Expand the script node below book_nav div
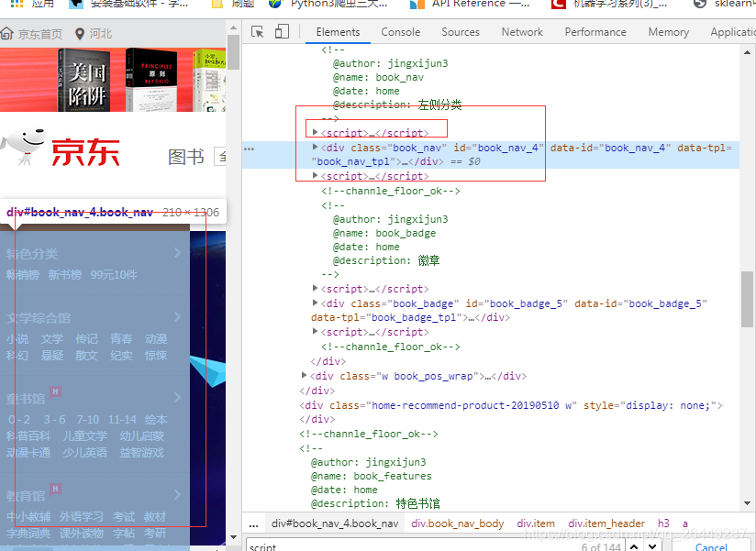 316,175
